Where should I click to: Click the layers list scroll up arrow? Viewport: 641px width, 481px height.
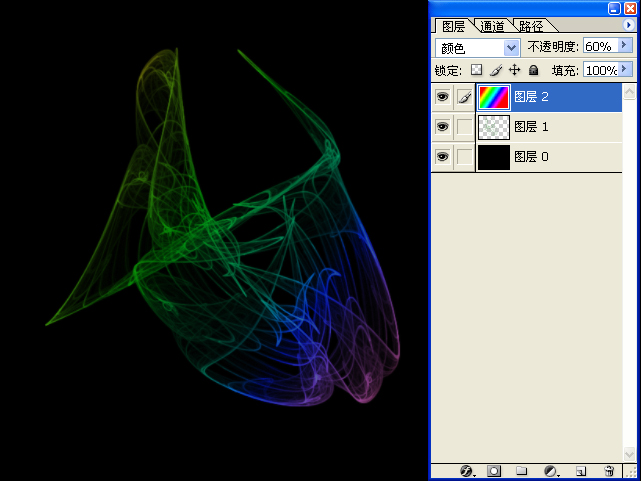[629, 92]
